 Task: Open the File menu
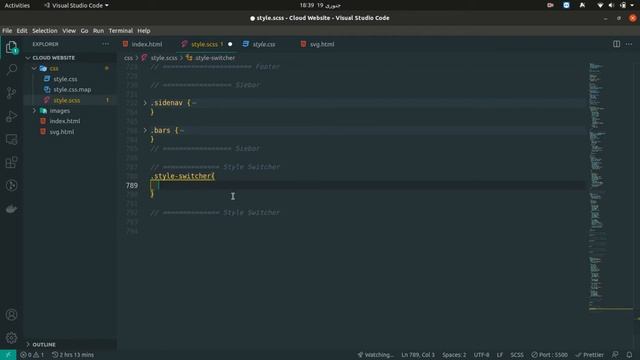[x=7, y=31]
